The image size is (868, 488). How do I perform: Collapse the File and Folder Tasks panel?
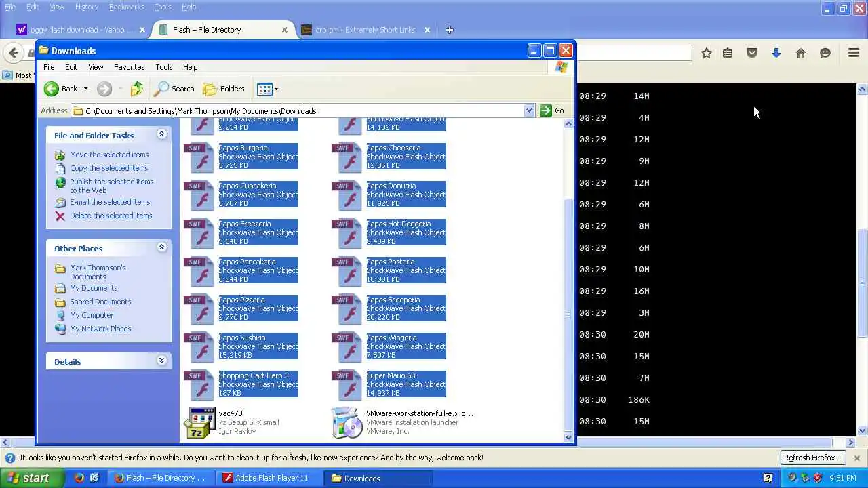[161, 134]
